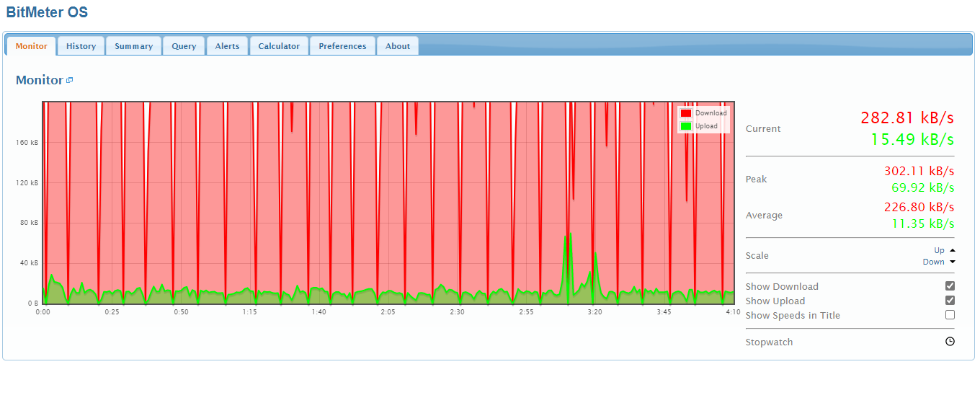980x403 pixels.
Task: Click the green Upload legend swatch
Action: (x=686, y=126)
